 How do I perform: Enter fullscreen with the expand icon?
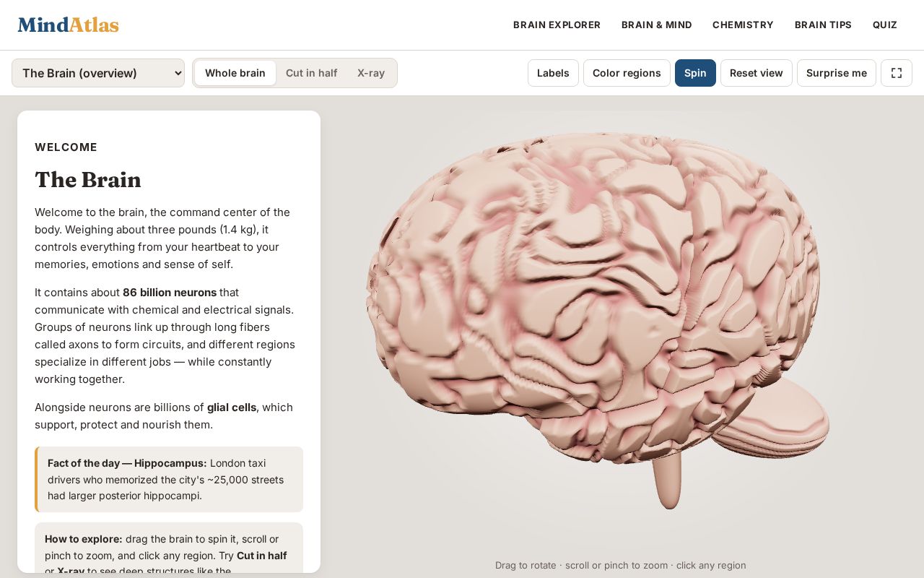tap(896, 73)
